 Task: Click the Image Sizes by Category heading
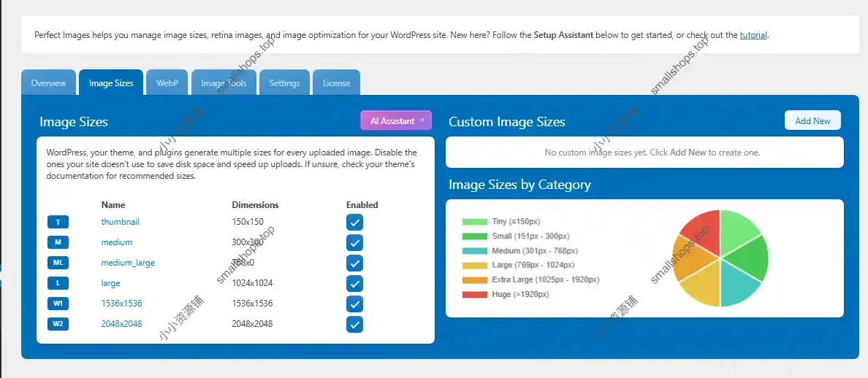(x=519, y=185)
